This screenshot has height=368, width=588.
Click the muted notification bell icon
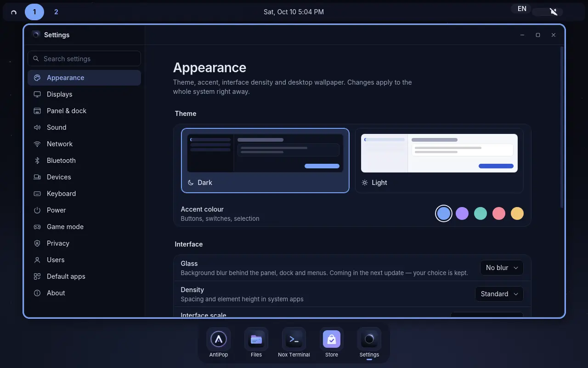(x=554, y=12)
